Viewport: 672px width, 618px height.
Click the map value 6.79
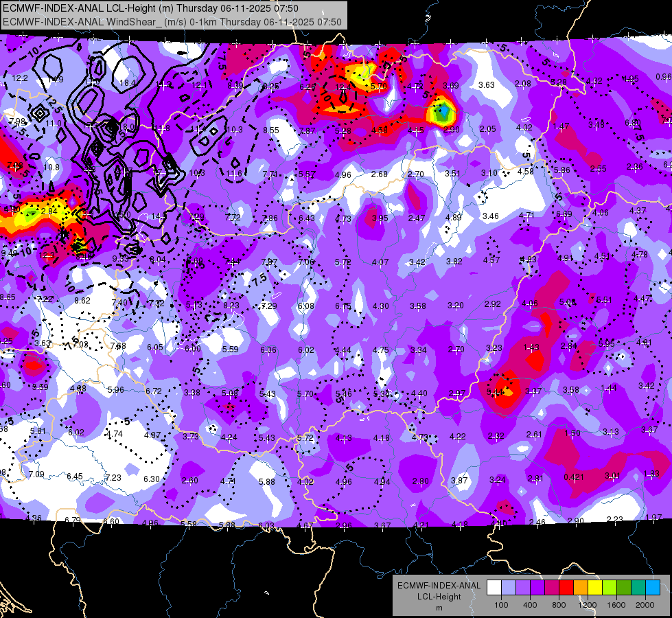[73, 520]
